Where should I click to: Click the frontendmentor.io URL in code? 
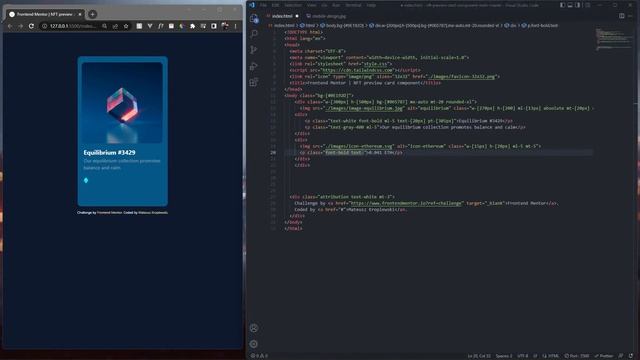pos(407,203)
